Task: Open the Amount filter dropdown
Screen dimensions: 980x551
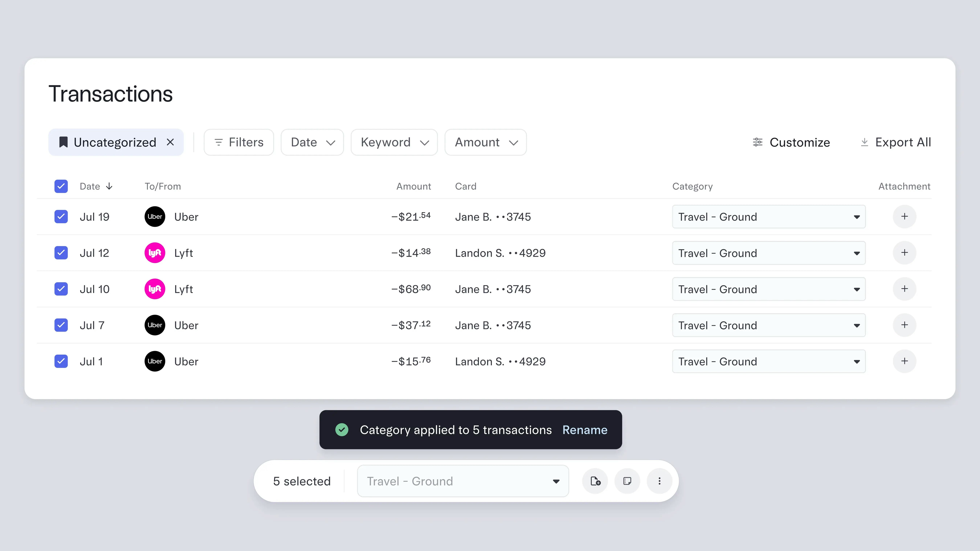Action: [485, 142]
